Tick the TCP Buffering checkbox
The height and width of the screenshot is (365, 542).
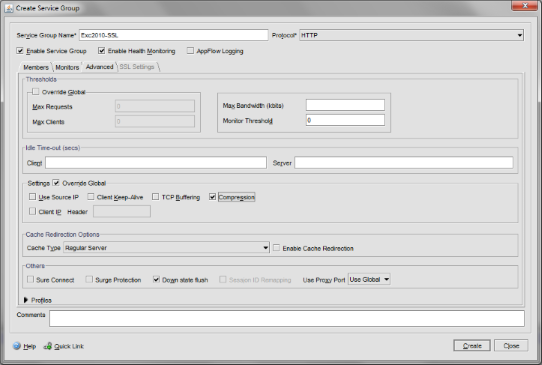[156, 197]
